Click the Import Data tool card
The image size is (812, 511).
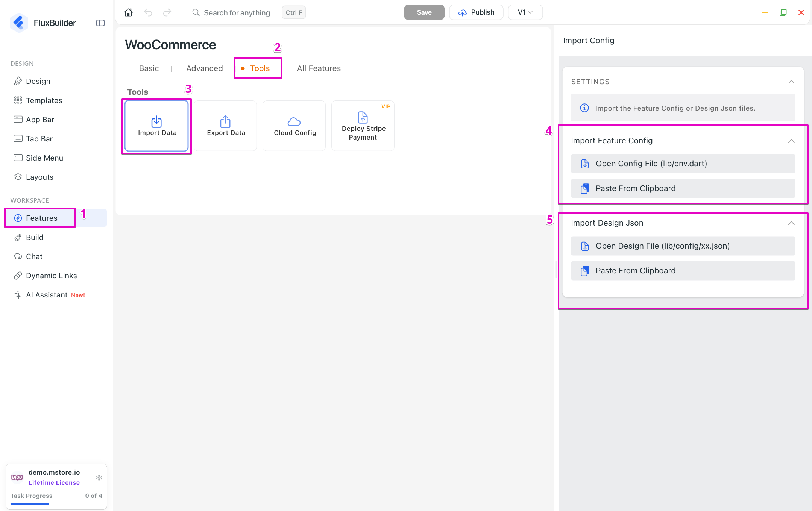click(x=157, y=126)
